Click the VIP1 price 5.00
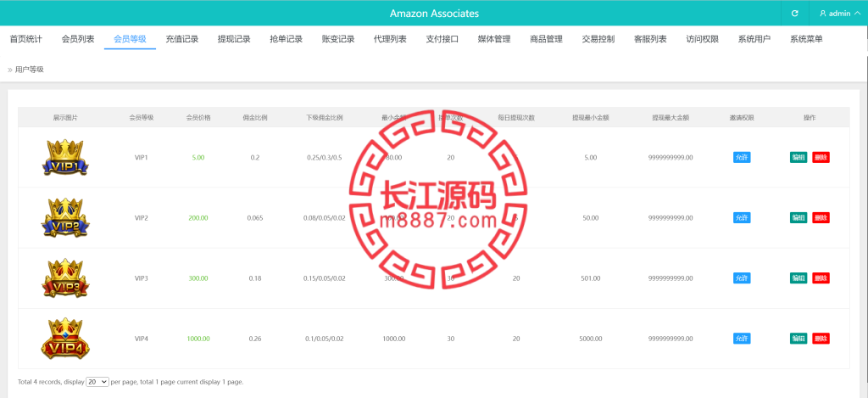This screenshot has height=398, width=868. [x=198, y=158]
